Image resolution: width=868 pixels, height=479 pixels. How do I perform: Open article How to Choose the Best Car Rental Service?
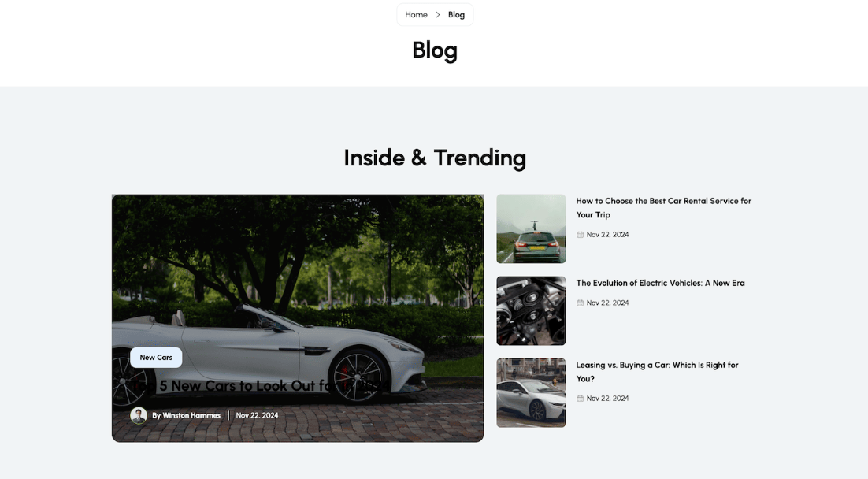[x=663, y=208]
